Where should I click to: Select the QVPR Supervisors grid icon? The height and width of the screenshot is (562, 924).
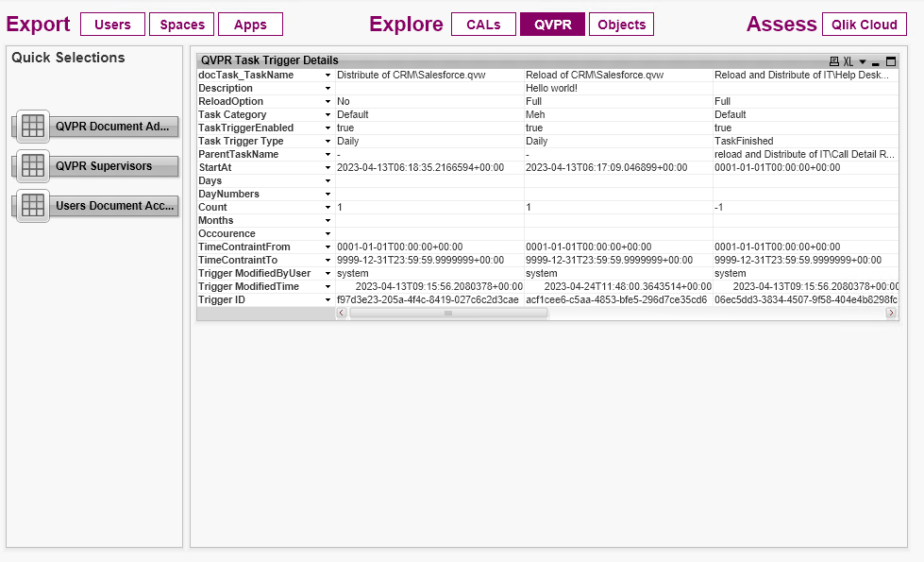click(32, 166)
